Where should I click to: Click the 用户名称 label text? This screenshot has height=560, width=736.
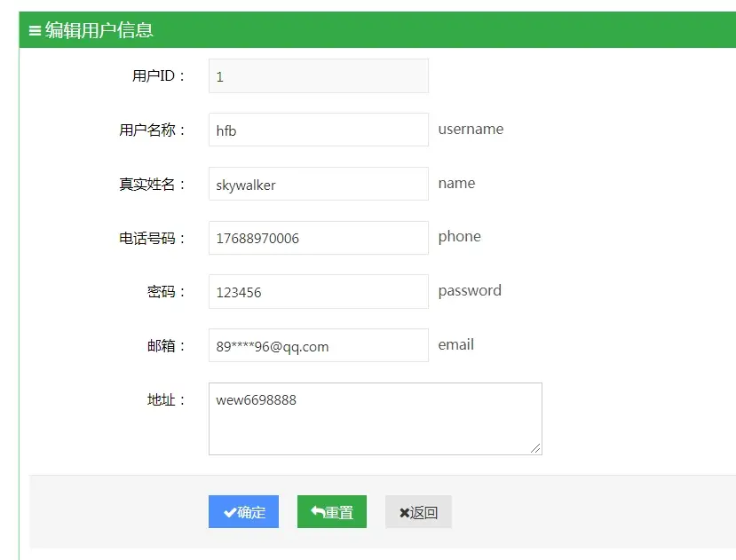(153, 130)
